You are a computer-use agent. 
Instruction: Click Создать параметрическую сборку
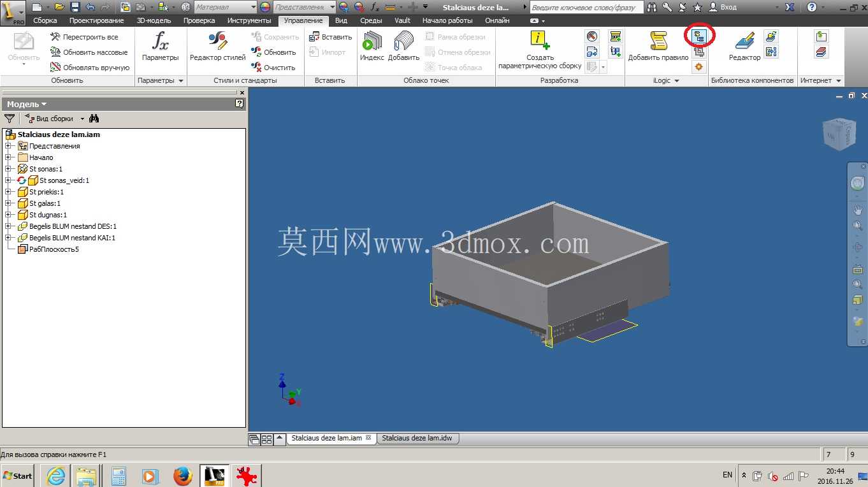540,50
